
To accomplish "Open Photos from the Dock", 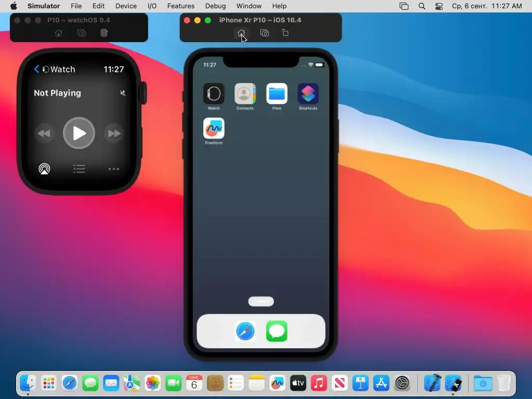I will (153, 383).
